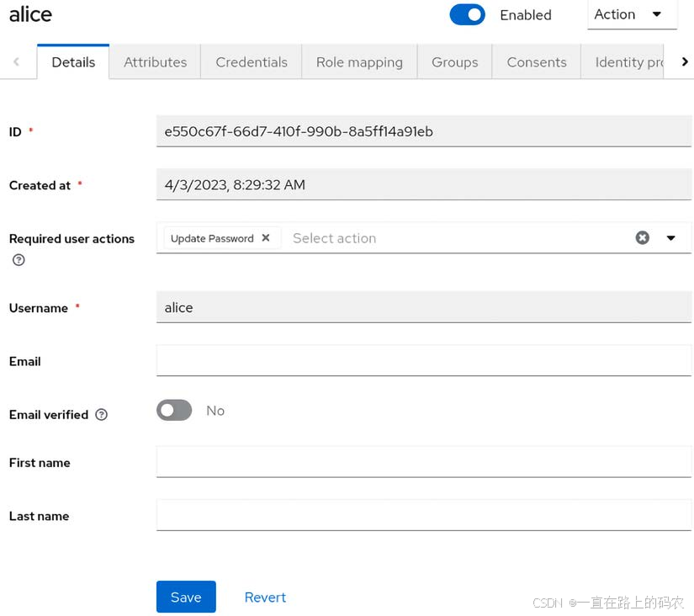Click the Username field showing alice
The height and width of the screenshot is (616, 694).
click(424, 307)
